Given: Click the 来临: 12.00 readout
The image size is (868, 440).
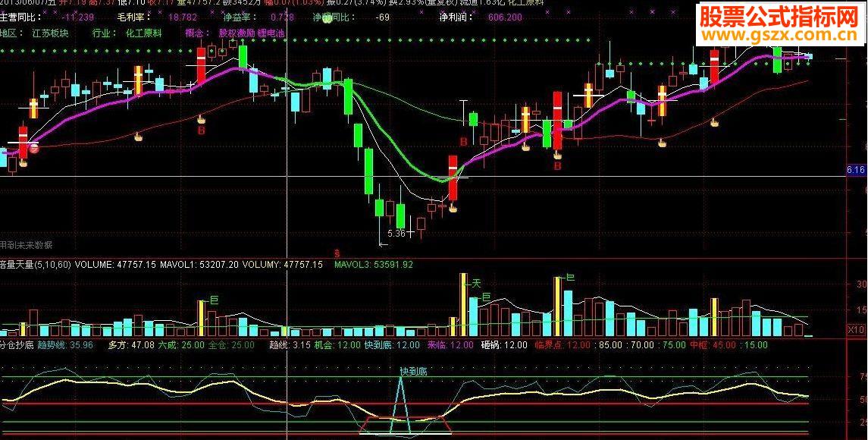Looking at the screenshot, I should click(450, 344).
